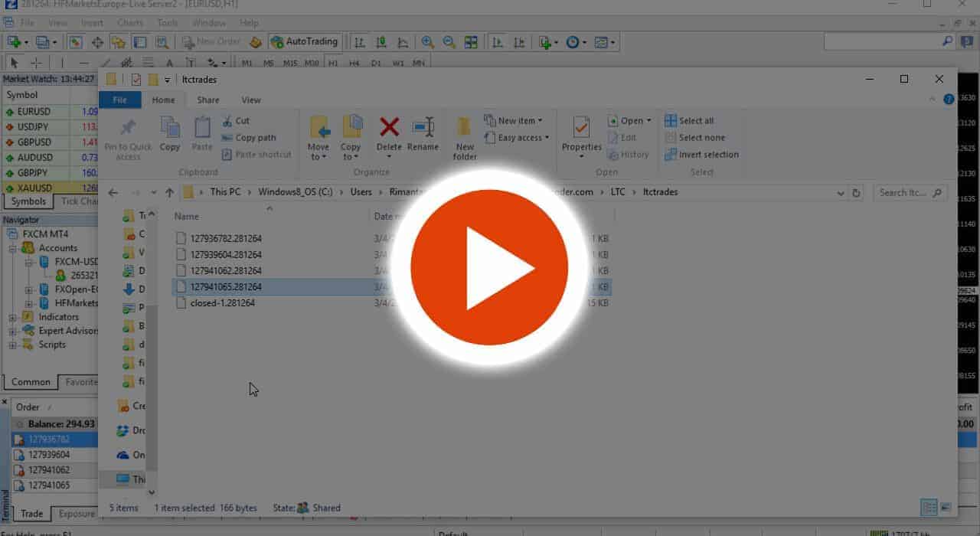Open the Easy access dropdown
The width and height of the screenshot is (980, 536).
[517, 138]
